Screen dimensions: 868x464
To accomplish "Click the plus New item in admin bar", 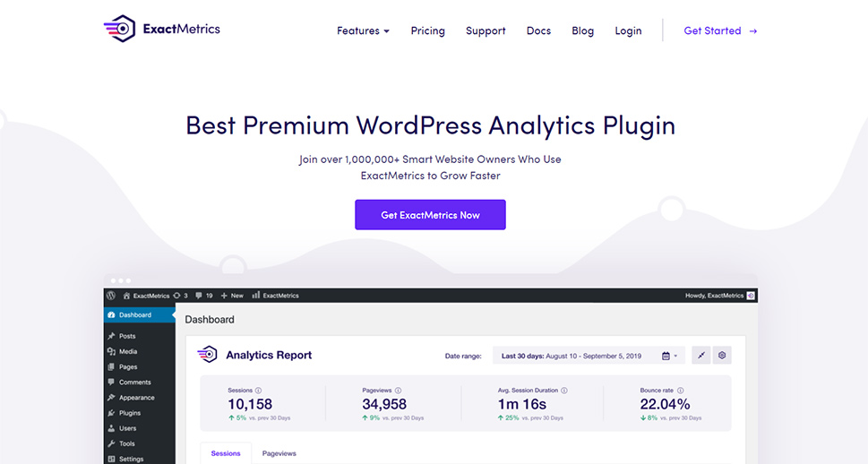I will tap(232, 296).
